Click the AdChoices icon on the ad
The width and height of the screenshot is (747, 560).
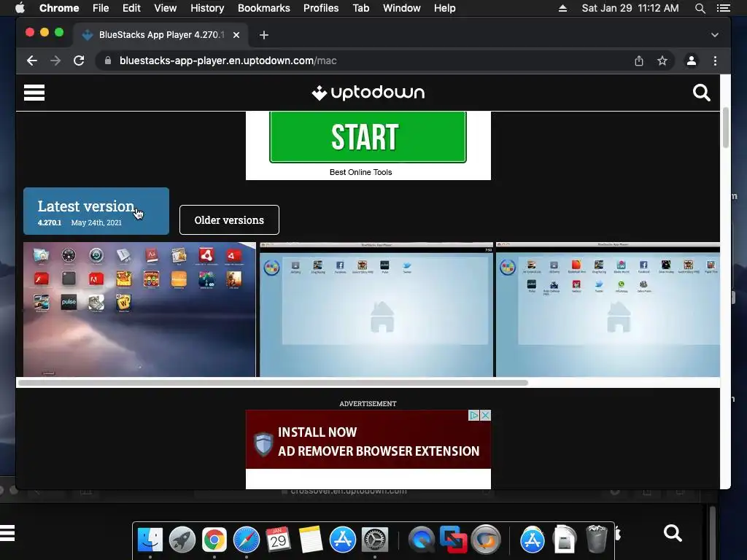click(x=473, y=415)
